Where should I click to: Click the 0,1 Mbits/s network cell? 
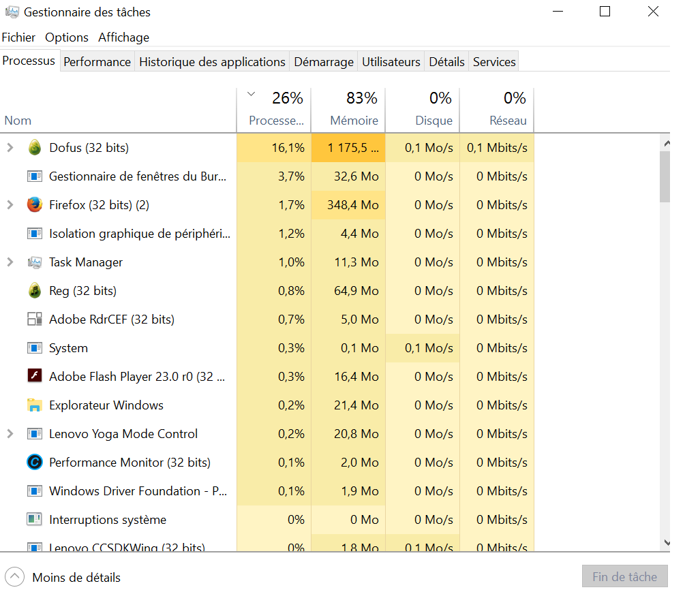(x=496, y=148)
